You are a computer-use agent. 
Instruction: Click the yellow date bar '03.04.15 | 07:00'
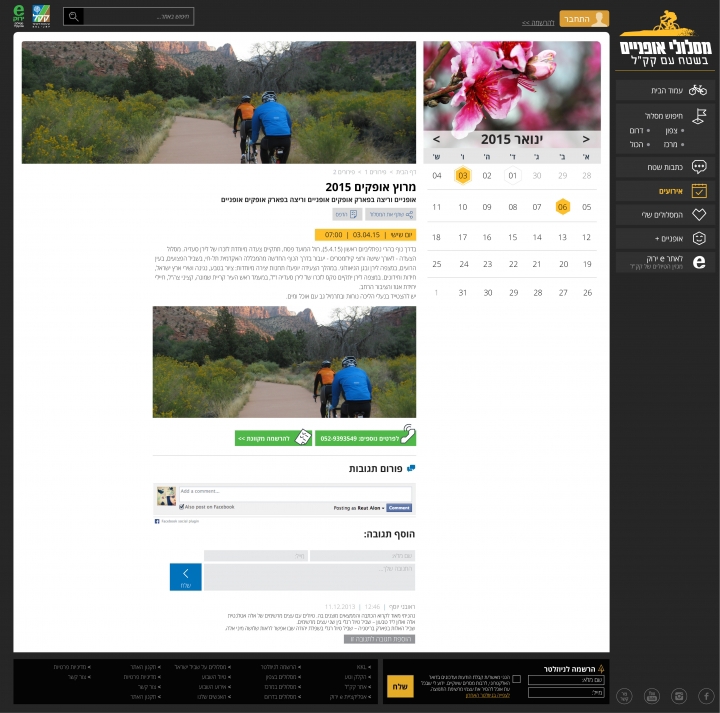[x=366, y=235]
